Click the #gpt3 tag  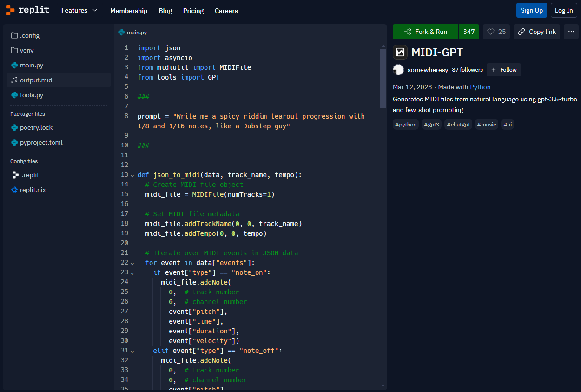432,124
